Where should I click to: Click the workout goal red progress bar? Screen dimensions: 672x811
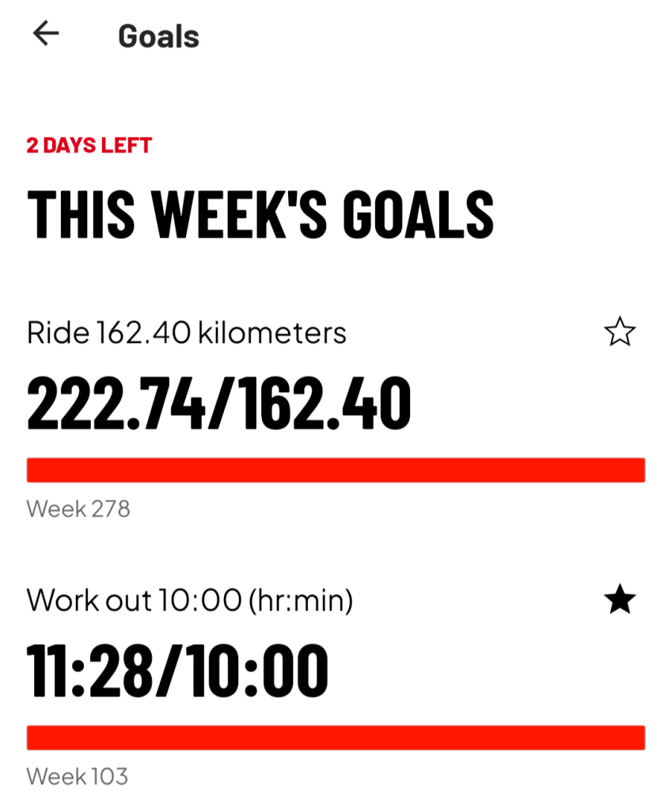click(336, 737)
